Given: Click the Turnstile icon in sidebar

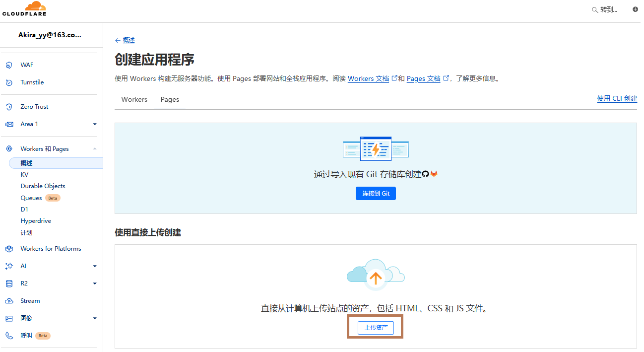Looking at the screenshot, I should click(x=9, y=82).
